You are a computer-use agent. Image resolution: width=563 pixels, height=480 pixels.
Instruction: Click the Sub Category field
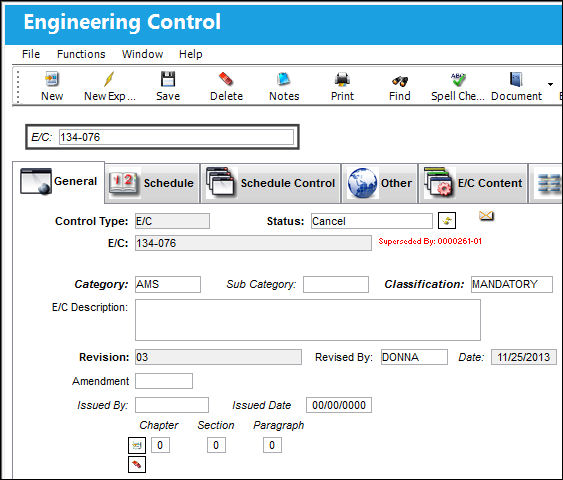pyautogui.click(x=336, y=284)
